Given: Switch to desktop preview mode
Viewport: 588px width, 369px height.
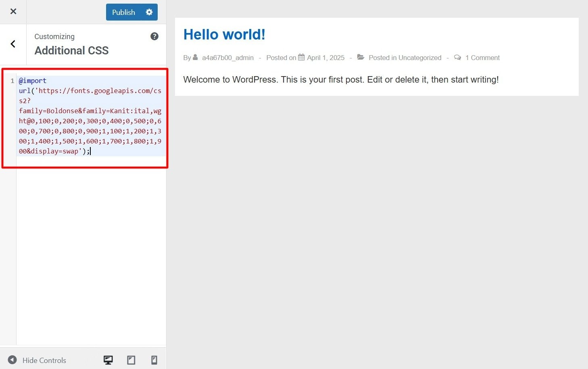Looking at the screenshot, I should pos(108,360).
